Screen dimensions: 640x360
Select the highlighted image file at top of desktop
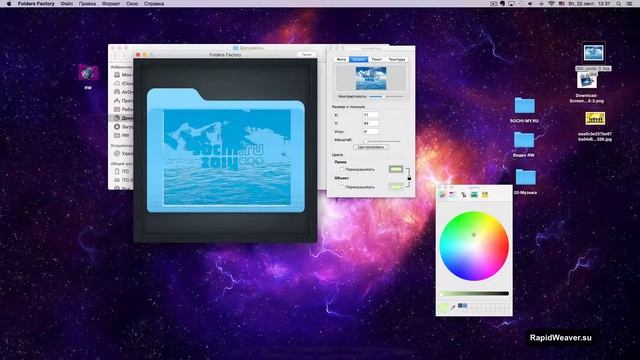593,53
